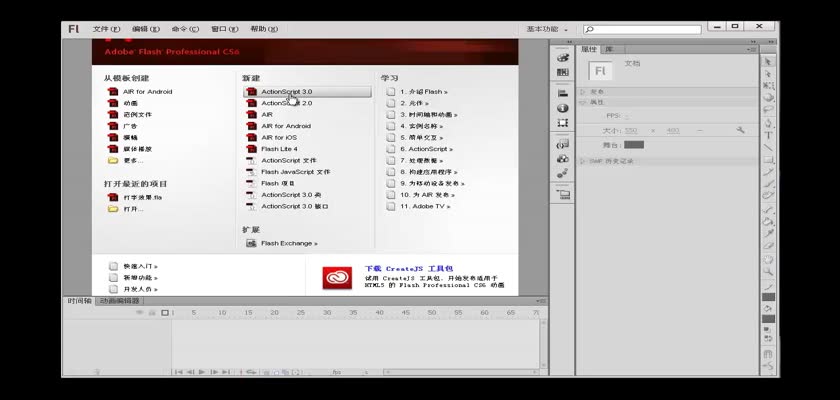Go to first frame in timeline
The image size is (840, 400).
click(178, 372)
